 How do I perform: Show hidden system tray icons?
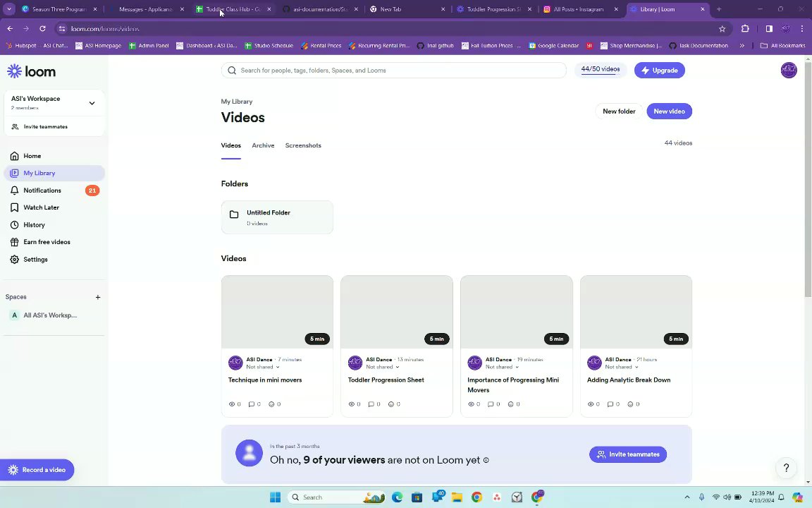tap(687, 497)
